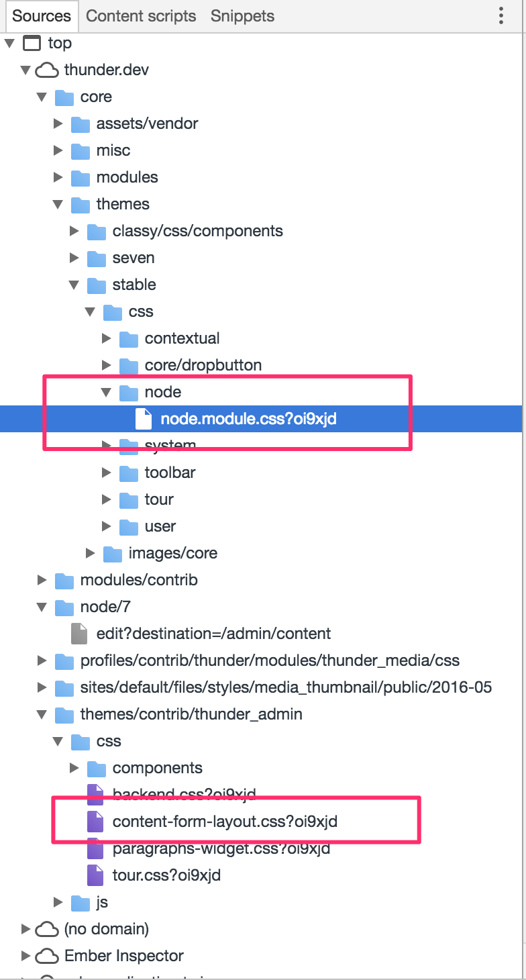526x980 pixels.
Task: Click the thunder.dev cloud domain icon
Action: point(47,70)
